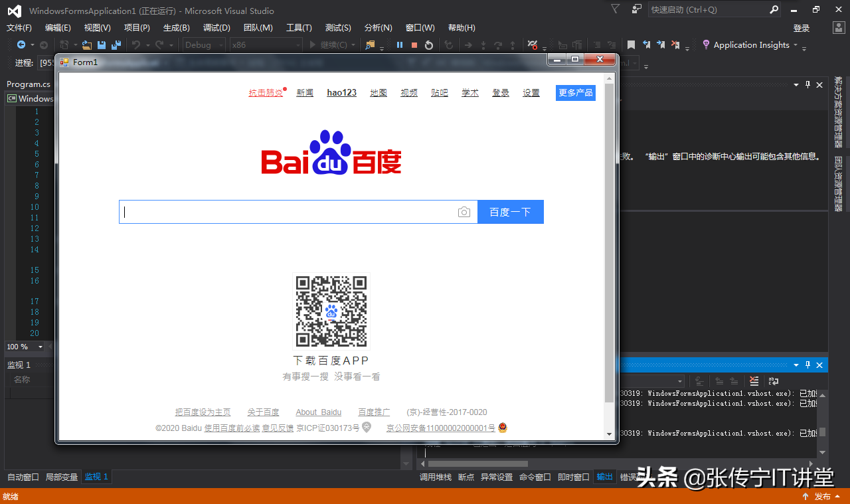The image size is (850, 504).
Task: Click the 地图 link on Baidu page
Action: (379, 93)
